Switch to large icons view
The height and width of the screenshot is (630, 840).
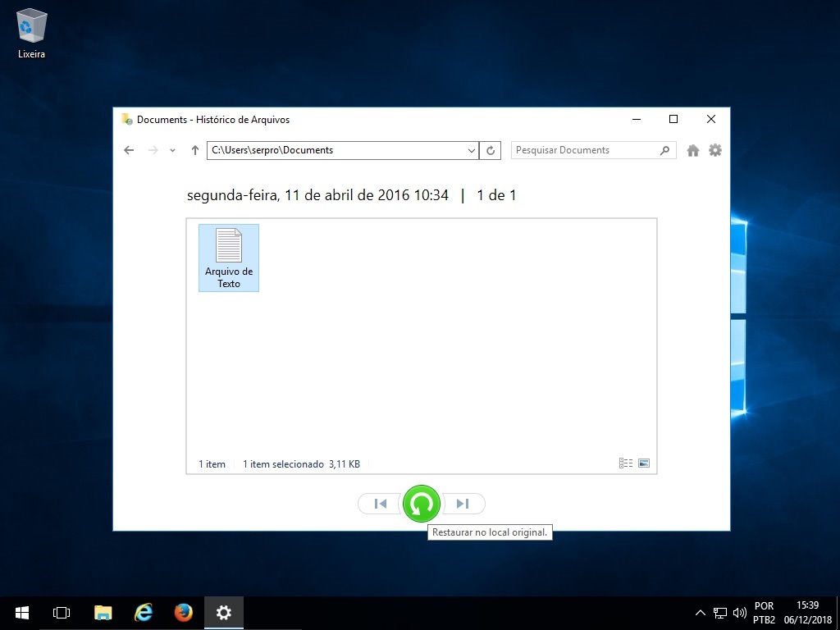[x=644, y=463]
